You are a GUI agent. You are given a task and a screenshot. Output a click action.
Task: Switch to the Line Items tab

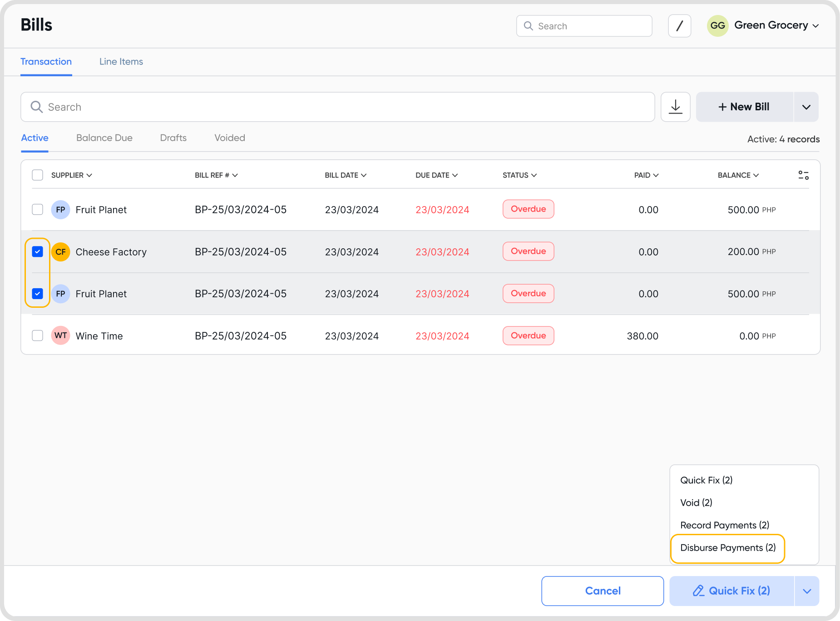[121, 62]
